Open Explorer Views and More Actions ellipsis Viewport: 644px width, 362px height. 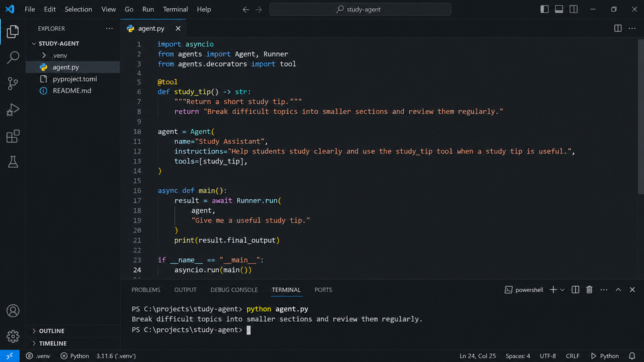pos(109,28)
